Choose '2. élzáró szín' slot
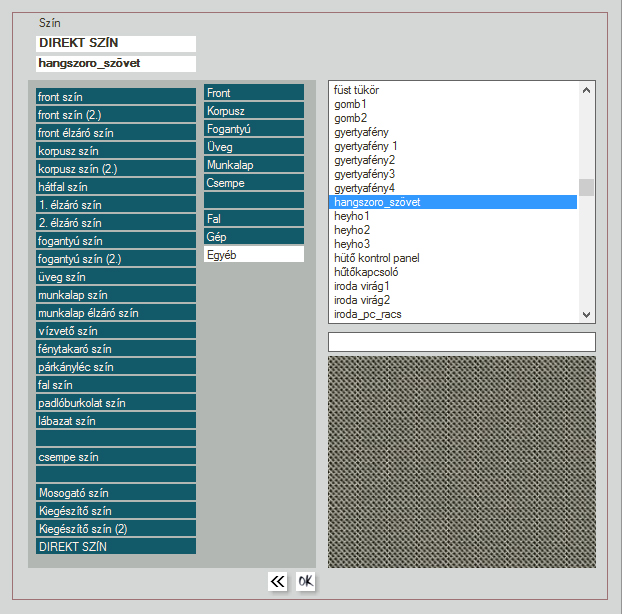The image size is (622, 614). (116, 223)
